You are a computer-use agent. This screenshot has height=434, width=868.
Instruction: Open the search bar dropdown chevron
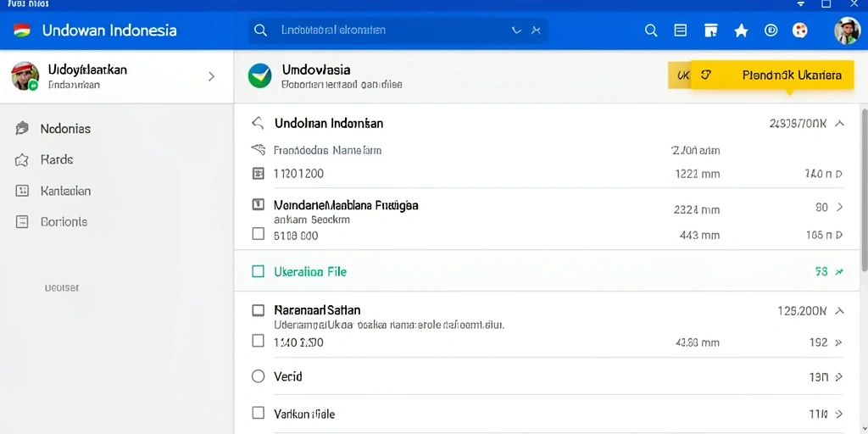(516, 31)
